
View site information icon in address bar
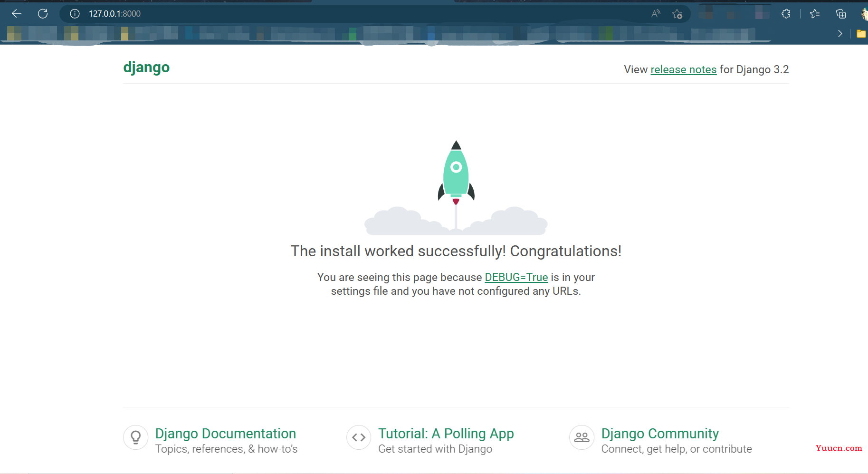75,14
